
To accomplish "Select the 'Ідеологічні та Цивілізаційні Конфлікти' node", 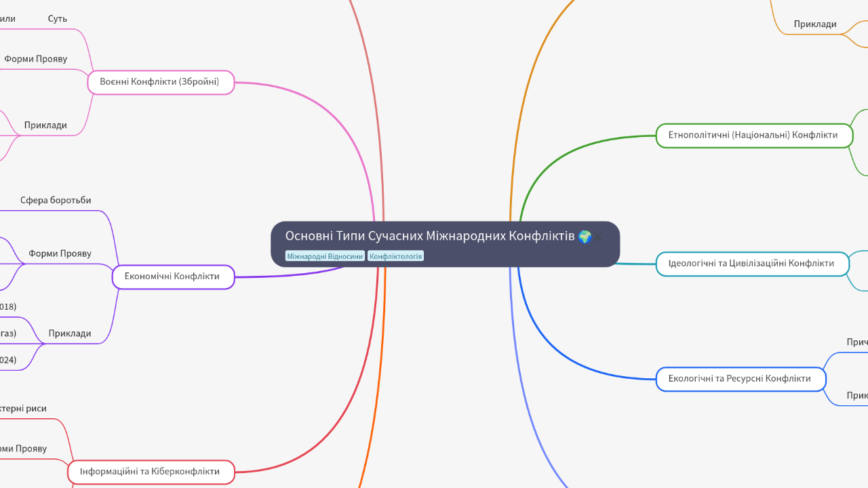I will pyautogui.click(x=753, y=264).
